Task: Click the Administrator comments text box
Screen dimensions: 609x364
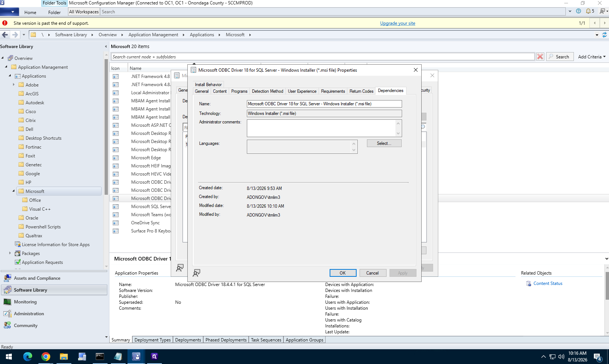Action: pyautogui.click(x=321, y=128)
